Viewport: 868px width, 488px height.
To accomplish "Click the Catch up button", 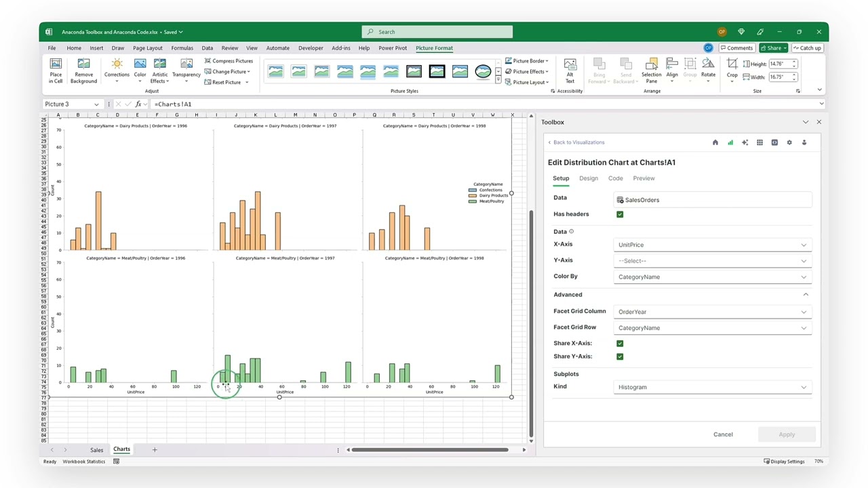I will 806,48.
